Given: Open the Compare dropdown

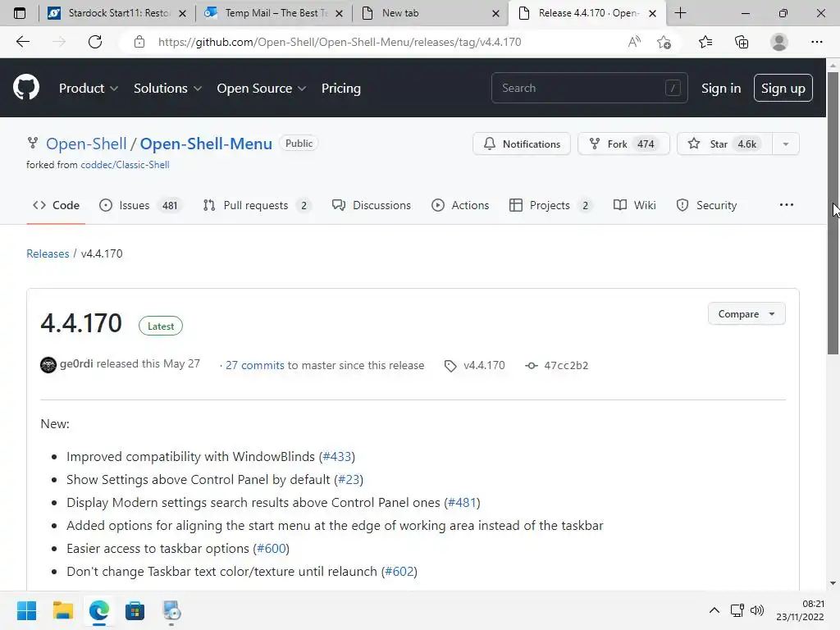Looking at the screenshot, I should pyautogui.click(x=746, y=314).
